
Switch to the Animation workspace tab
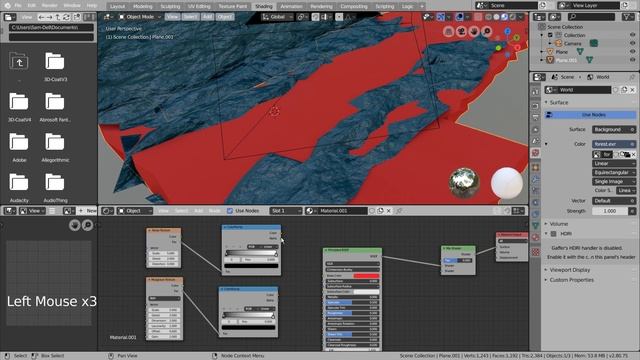click(x=291, y=7)
